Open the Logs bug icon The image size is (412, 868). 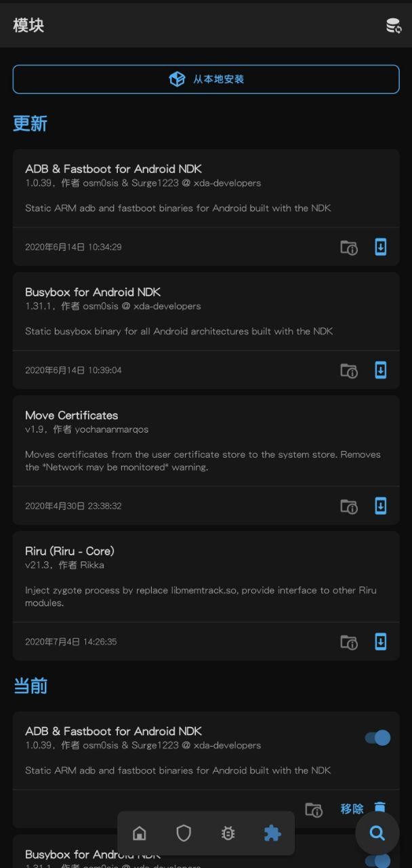coord(228,833)
